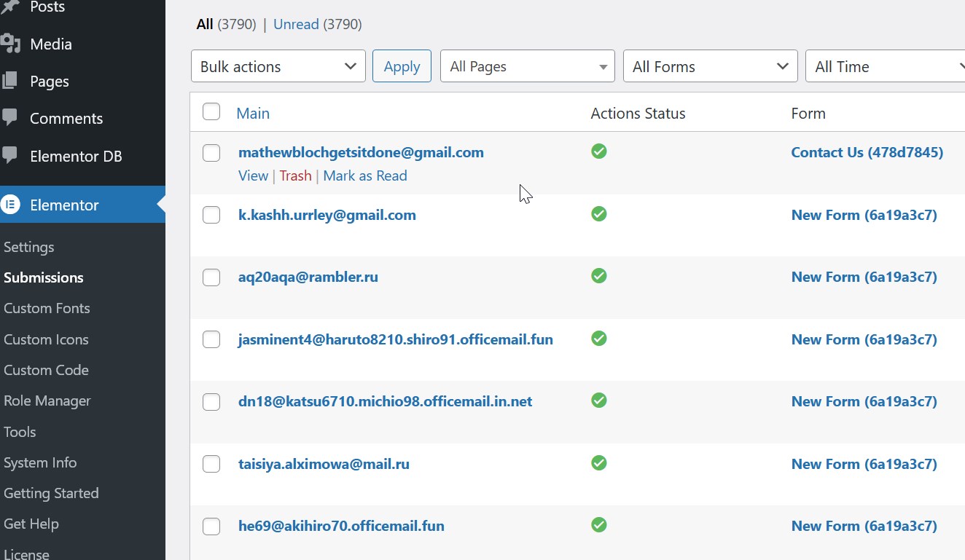Select checkbox next to k.kashh.urrley@gmail.com
Screen dimensions: 965x560
click(211, 215)
